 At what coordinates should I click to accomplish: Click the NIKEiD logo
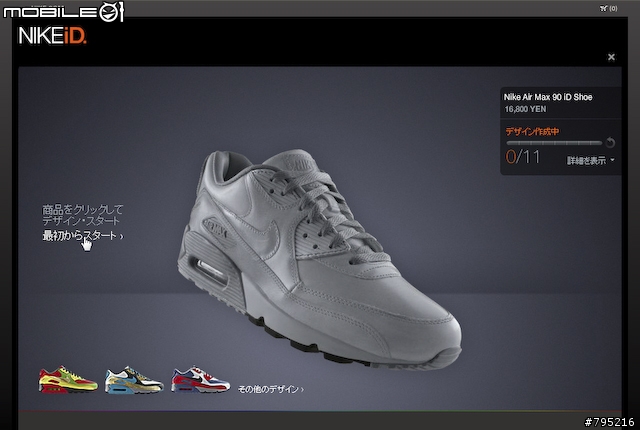point(52,36)
